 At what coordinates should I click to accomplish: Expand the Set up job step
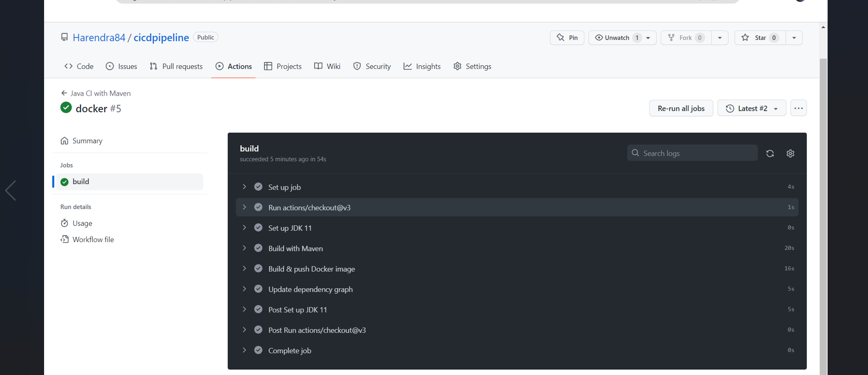[244, 187]
